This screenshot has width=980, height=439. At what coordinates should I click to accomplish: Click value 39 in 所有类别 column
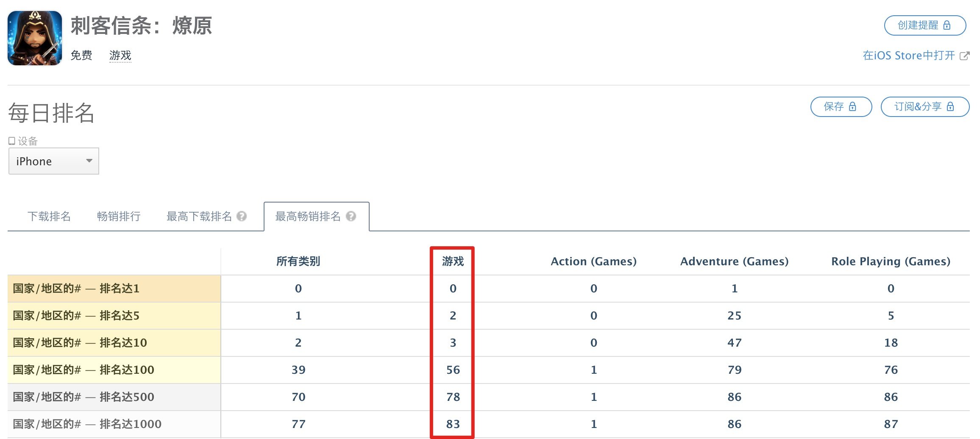pyautogui.click(x=298, y=370)
